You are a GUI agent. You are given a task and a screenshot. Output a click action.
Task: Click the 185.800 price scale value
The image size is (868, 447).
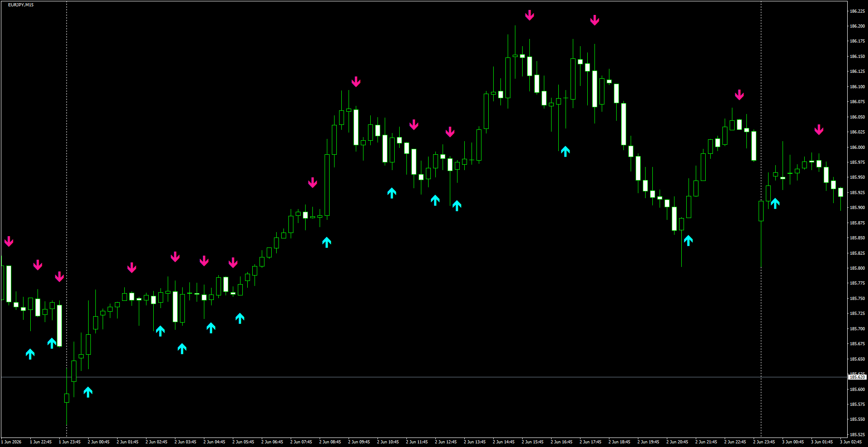click(857, 268)
